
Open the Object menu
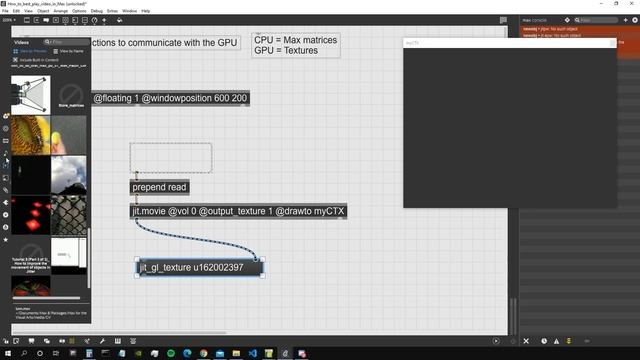pyautogui.click(x=43, y=11)
